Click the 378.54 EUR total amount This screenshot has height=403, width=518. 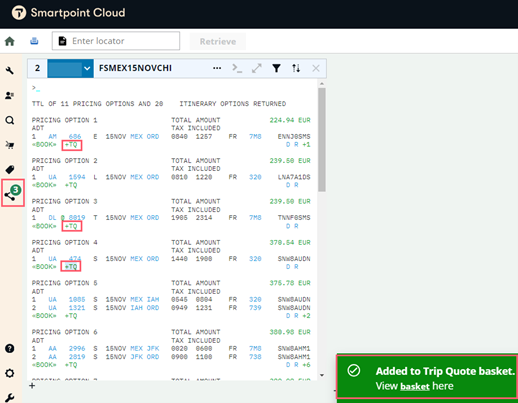(290, 242)
